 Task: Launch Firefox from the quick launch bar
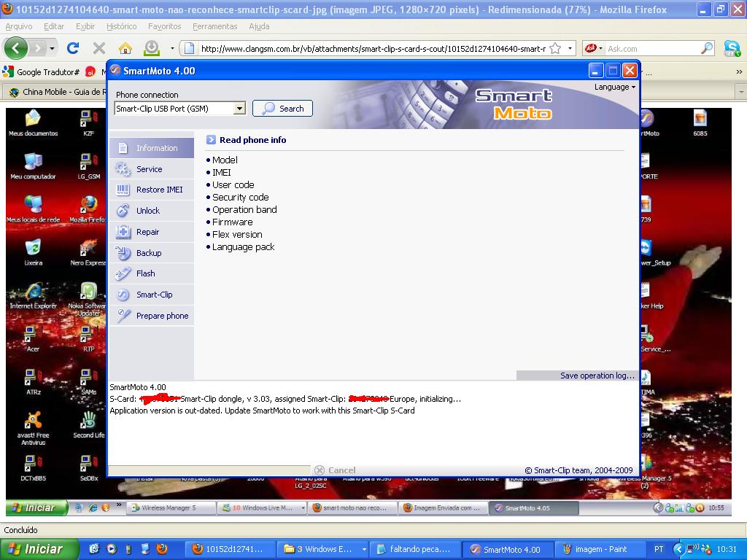tap(162, 548)
